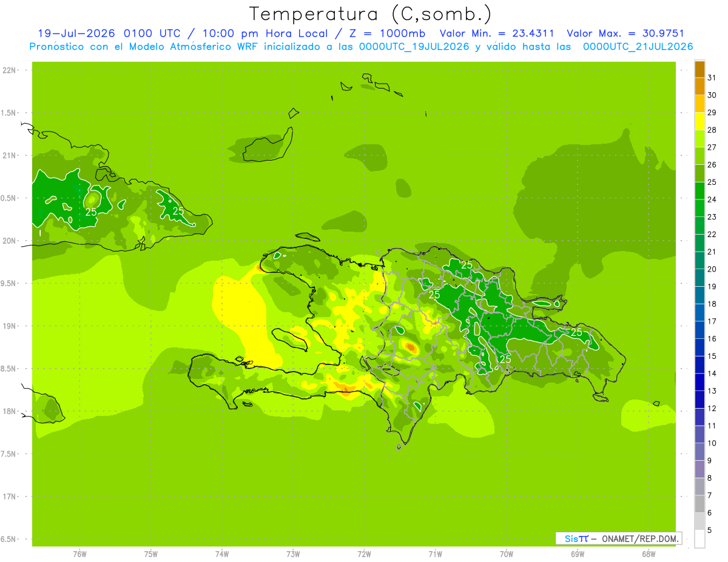Click the legend value '28'

(712, 130)
